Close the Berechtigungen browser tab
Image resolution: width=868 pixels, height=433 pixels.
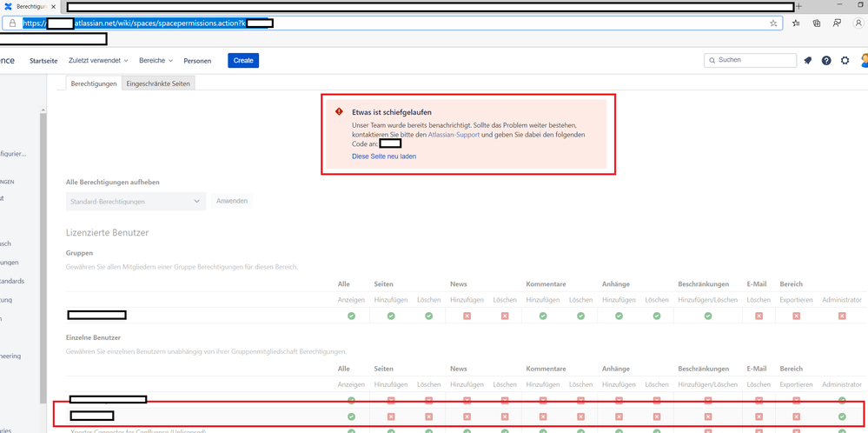click(x=53, y=6)
